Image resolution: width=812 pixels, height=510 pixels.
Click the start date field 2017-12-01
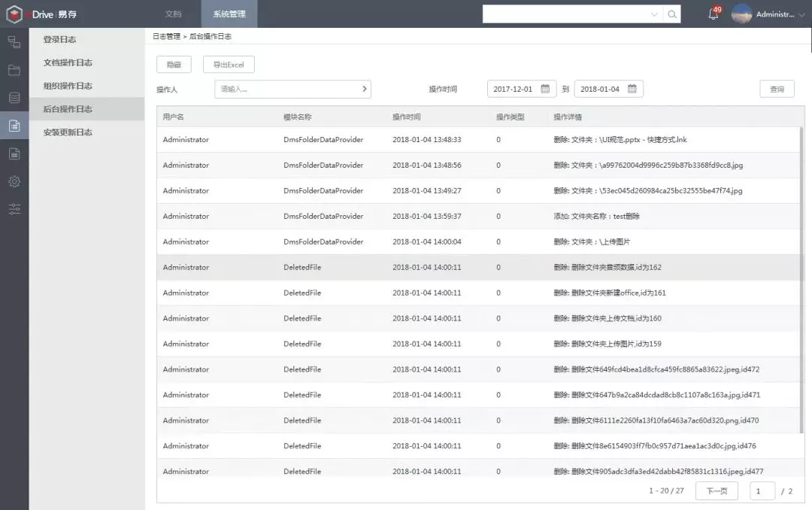pos(522,89)
